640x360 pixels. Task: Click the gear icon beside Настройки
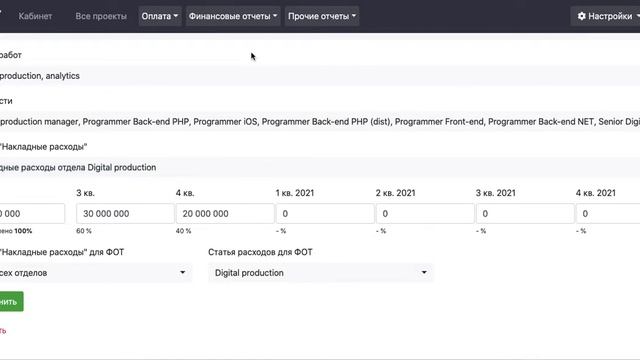point(582,16)
